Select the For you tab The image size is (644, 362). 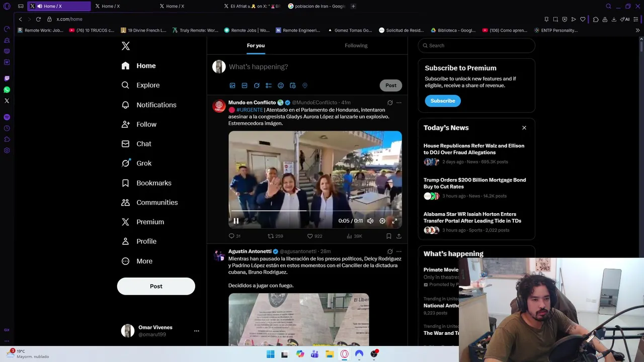[256, 45]
